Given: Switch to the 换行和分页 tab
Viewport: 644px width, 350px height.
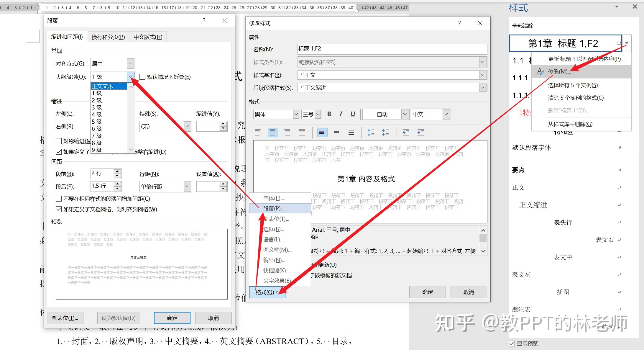Looking at the screenshot, I should [x=108, y=37].
